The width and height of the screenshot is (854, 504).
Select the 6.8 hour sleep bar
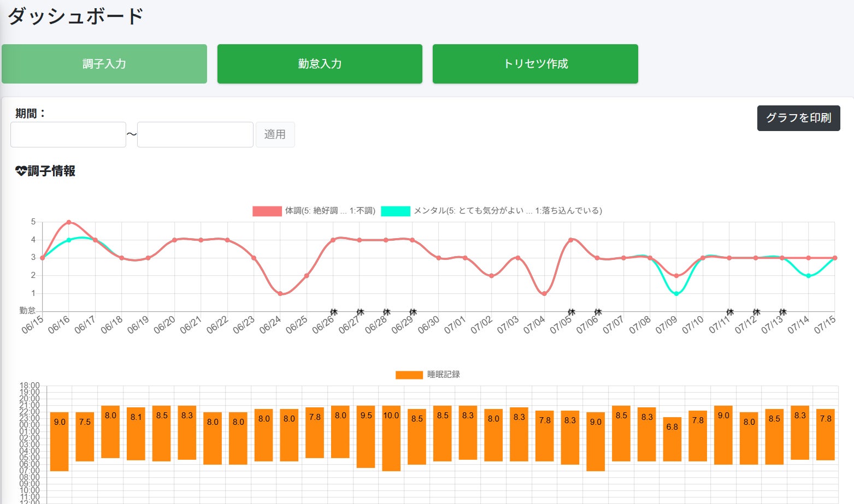672,439
